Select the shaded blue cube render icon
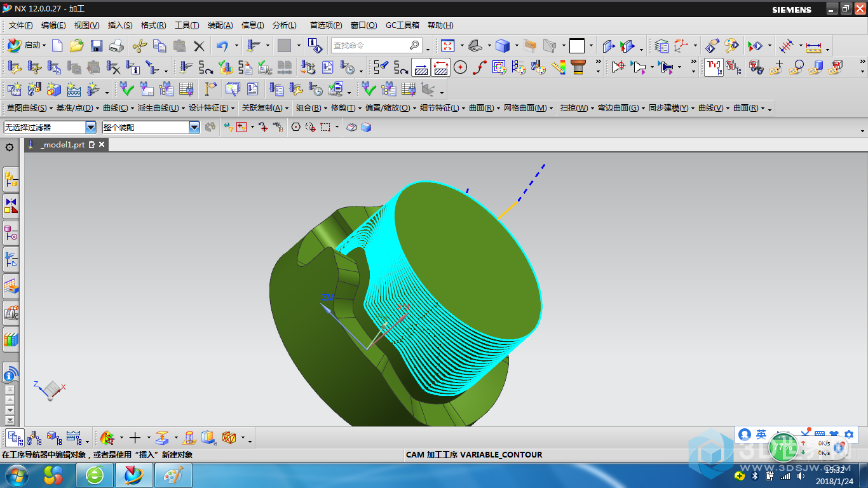Screen dimensions: 868x488 503,45
